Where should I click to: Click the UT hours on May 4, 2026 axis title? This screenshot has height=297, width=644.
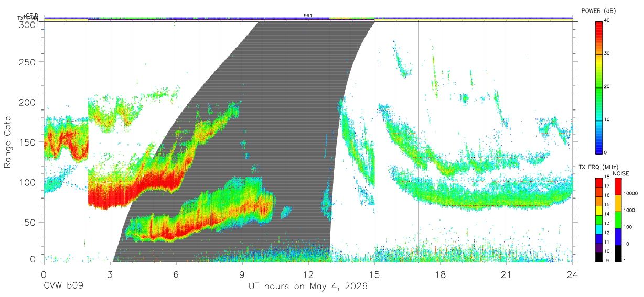point(308,287)
